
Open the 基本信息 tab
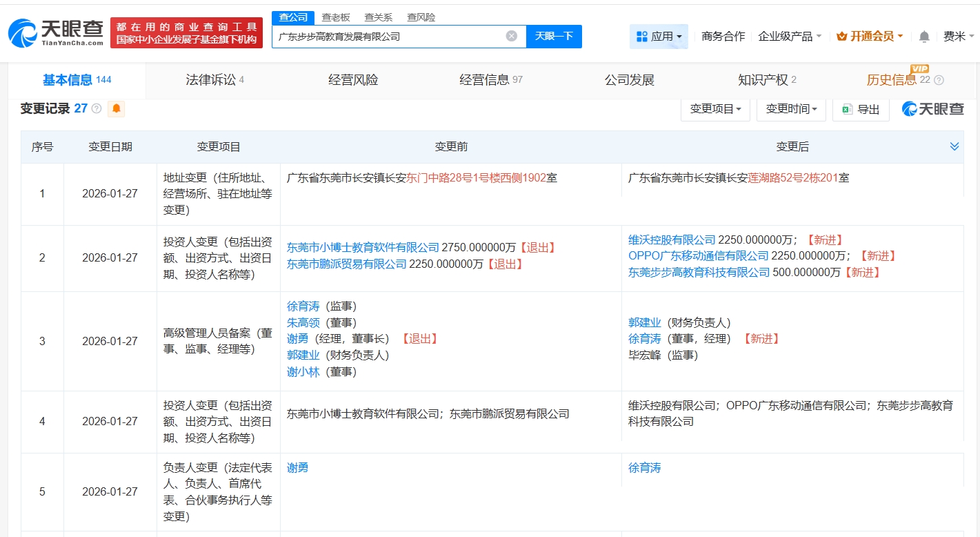[77, 80]
